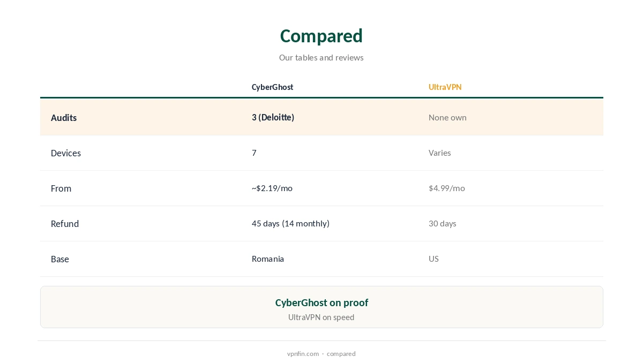Click the "45 days (14 monthly)" cell
Viewport: 643px width, 364px height.
click(291, 223)
